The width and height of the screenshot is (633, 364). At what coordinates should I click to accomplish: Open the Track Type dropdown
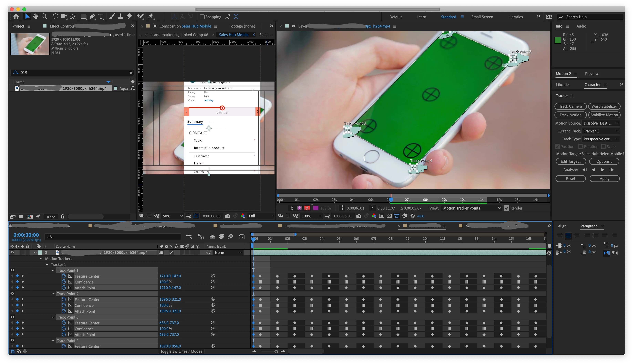pyautogui.click(x=600, y=139)
